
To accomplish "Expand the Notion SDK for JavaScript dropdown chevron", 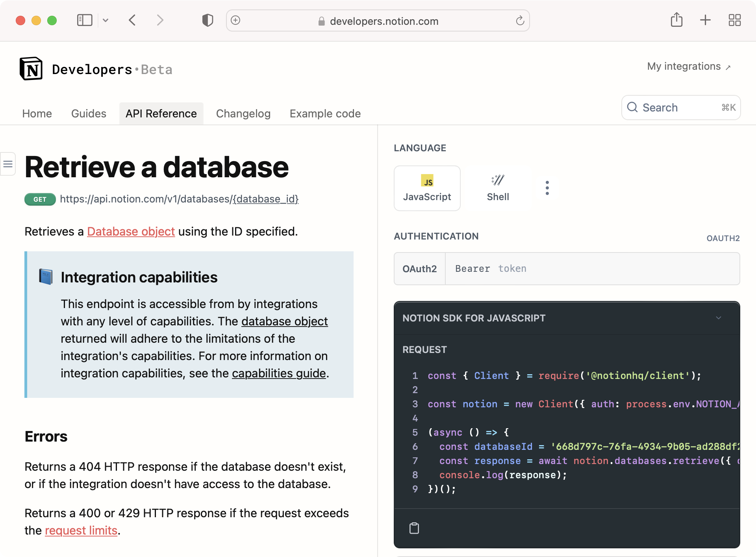I will [x=719, y=318].
